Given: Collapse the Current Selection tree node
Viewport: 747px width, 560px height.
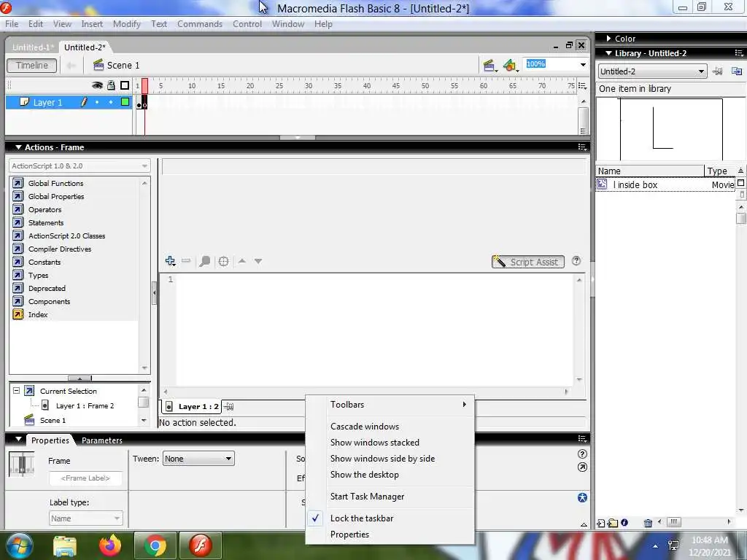Looking at the screenshot, I should click(x=16, y=391).
